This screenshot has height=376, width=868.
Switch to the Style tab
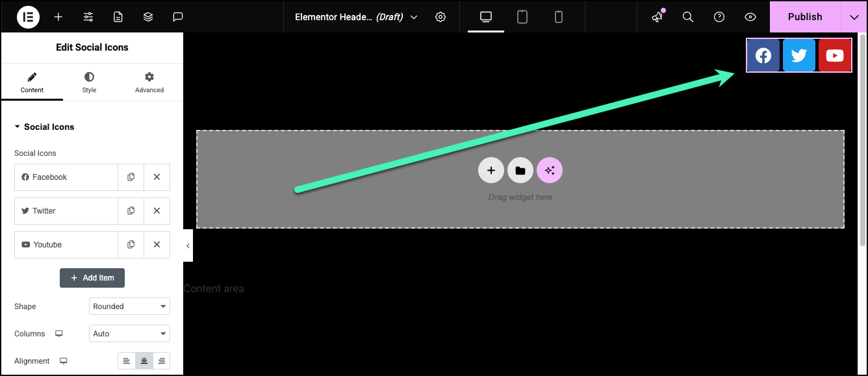click(x=90, y=82)
